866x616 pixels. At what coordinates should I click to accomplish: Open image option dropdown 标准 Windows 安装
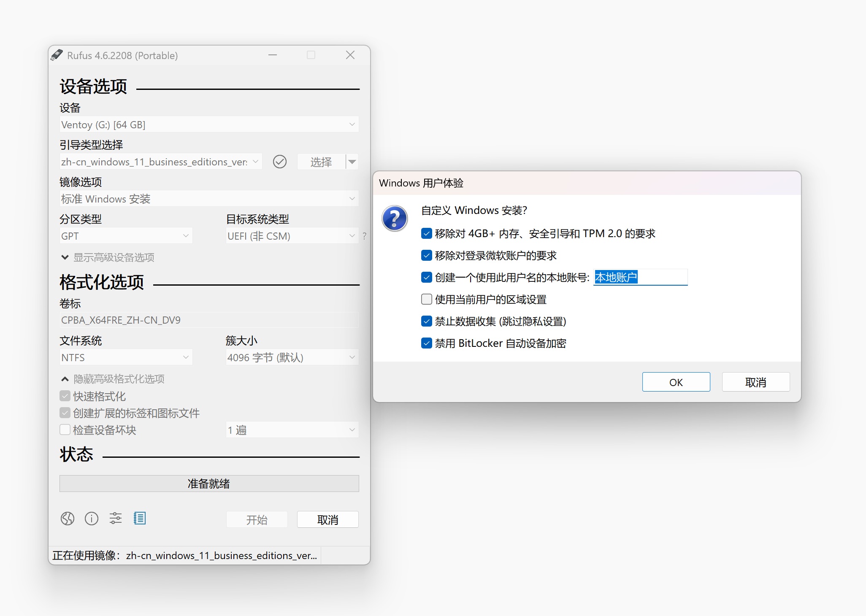point(209,199)
